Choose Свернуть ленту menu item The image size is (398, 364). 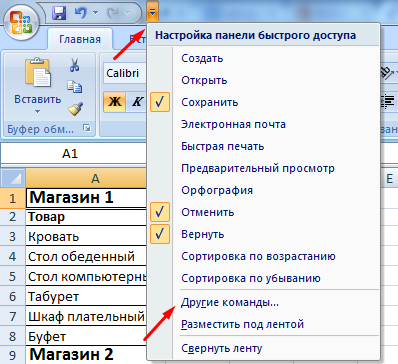click(263, 348)
